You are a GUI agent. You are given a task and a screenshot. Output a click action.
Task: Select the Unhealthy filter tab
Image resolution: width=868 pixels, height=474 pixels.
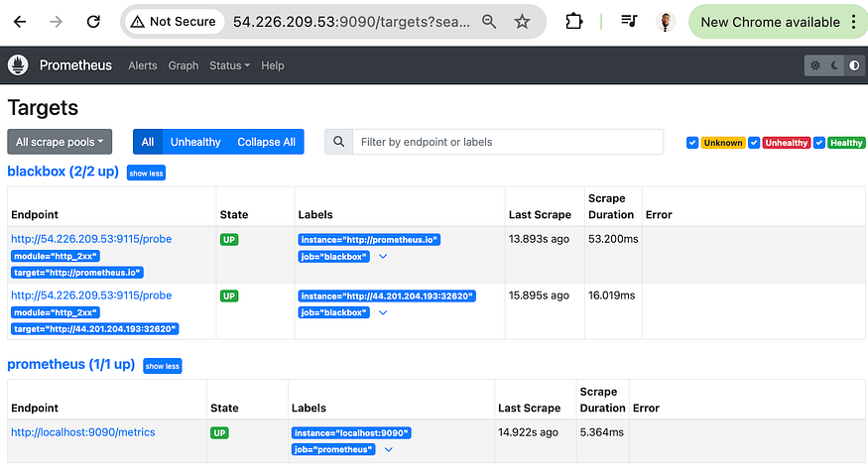tap(195, 142)
